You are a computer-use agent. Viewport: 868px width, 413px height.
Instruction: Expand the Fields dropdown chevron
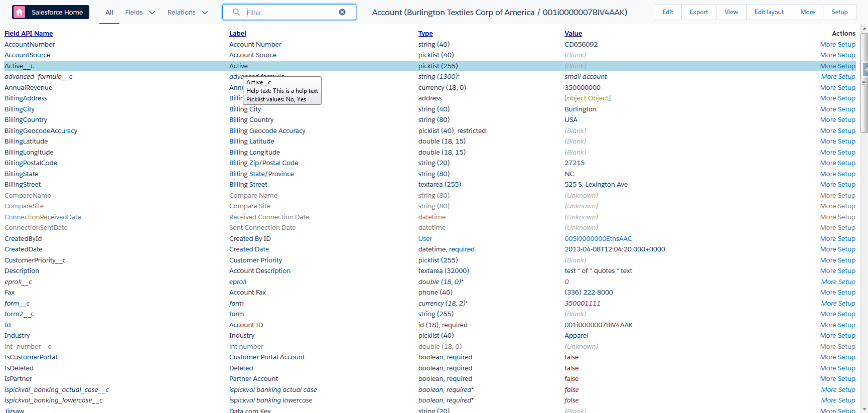[x=152, y=13]
